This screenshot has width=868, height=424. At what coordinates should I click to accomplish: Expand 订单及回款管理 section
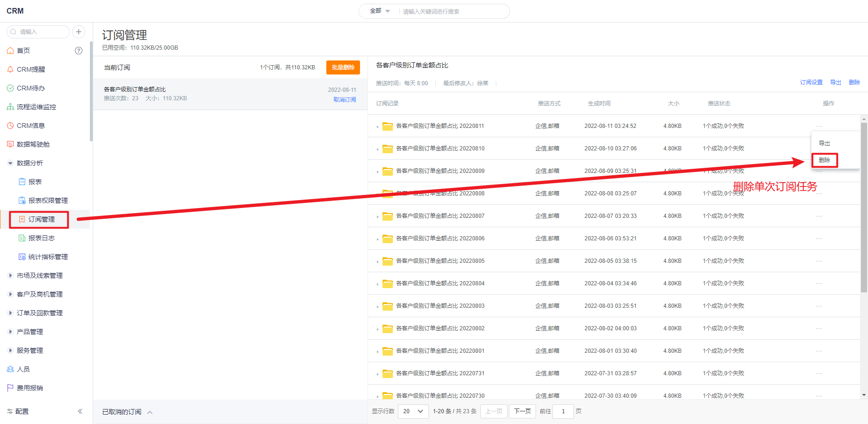pyautogui.click(x=10, y=313)
